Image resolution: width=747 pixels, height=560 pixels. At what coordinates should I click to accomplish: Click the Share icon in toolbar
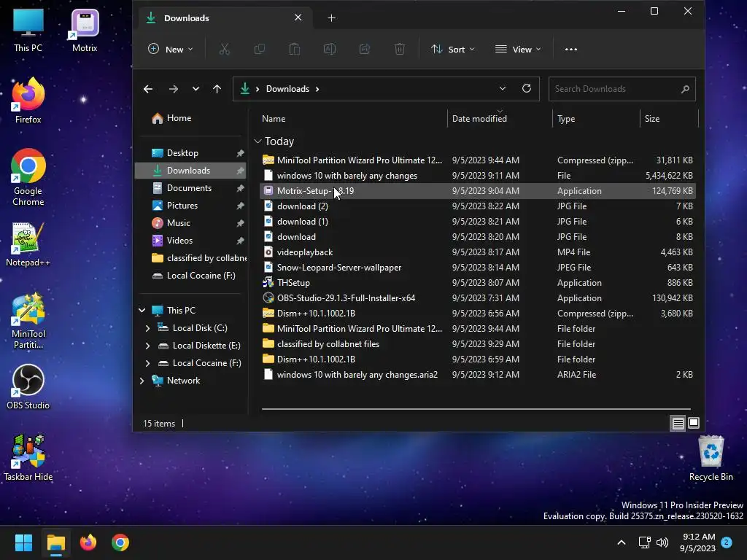point(365,49)
